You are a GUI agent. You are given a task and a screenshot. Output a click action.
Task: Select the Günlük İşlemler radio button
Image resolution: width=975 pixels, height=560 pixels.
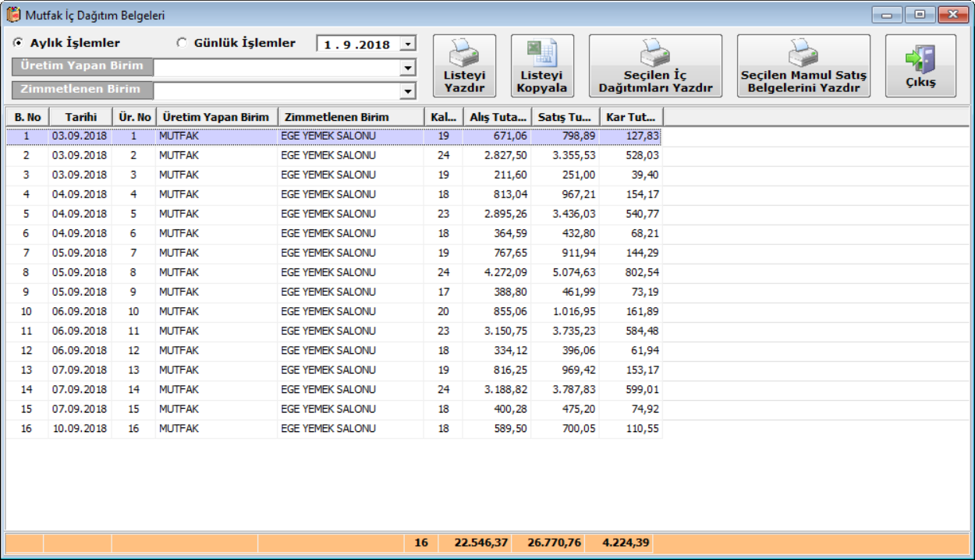[x=182, y=43]
